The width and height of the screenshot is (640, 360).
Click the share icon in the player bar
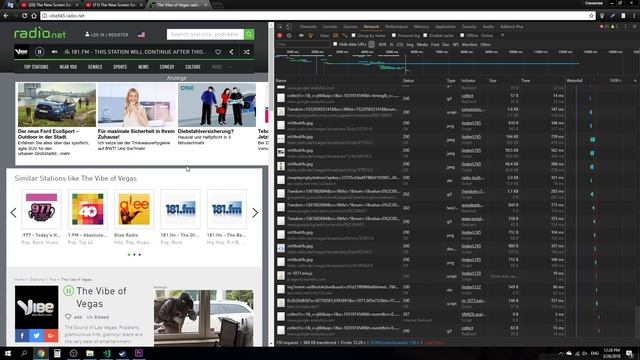coord(231,52)
